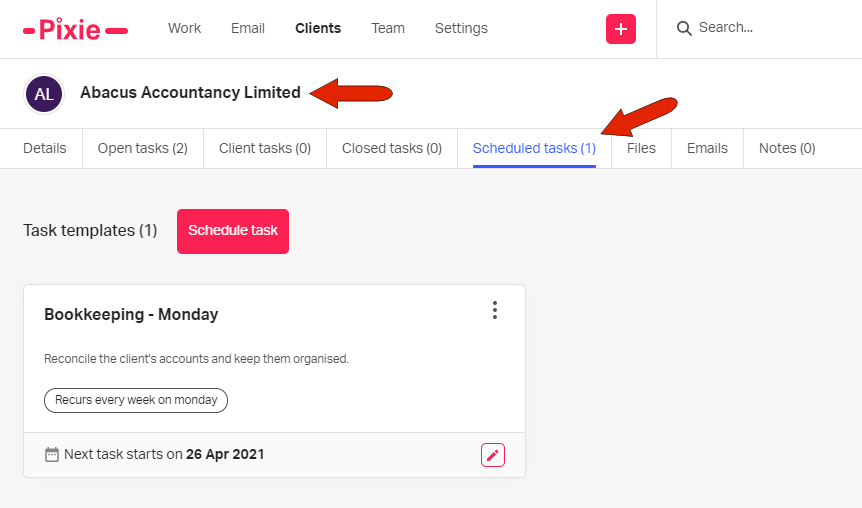
Task: Open the Bookkeeping task three-dot menu
Action: [x=494, y=310]
